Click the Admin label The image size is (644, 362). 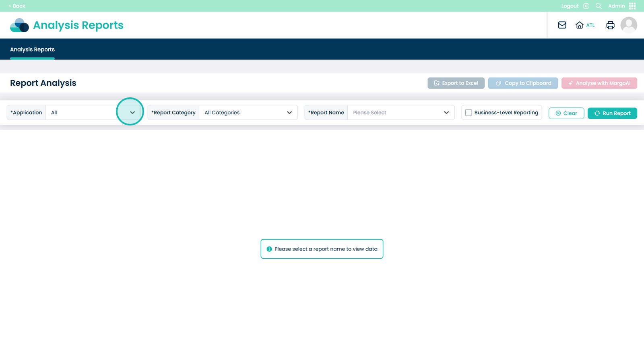(x=616, y=6)
